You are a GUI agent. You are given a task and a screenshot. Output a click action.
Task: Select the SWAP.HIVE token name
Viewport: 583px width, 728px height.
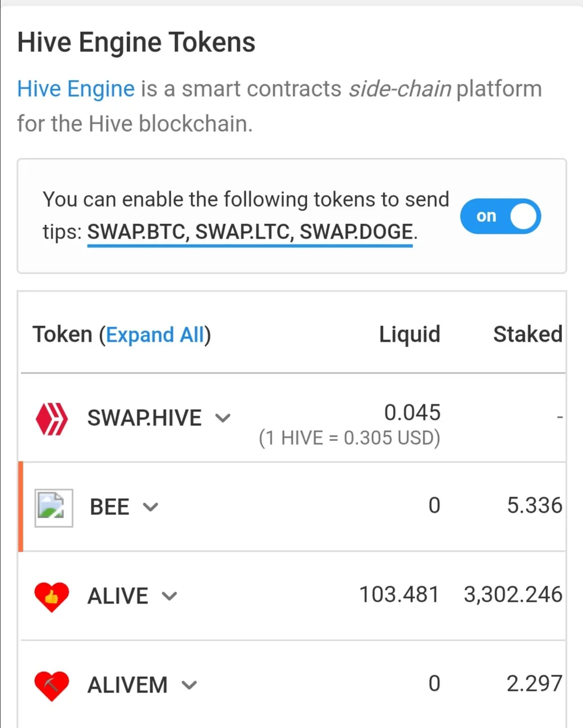coord(144,419)
